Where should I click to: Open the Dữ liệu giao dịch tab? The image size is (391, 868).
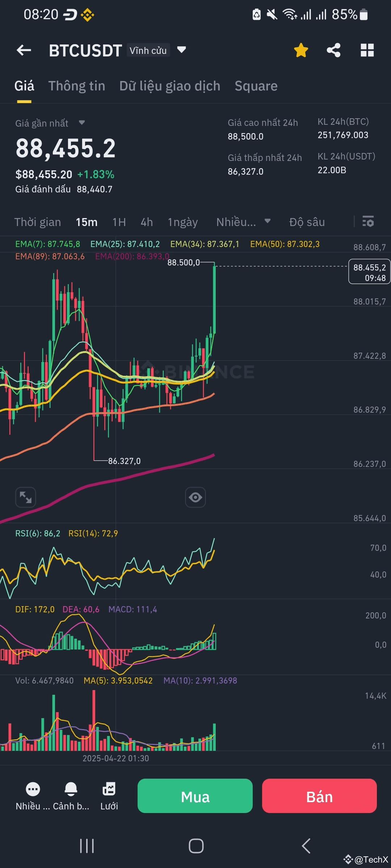170,86
